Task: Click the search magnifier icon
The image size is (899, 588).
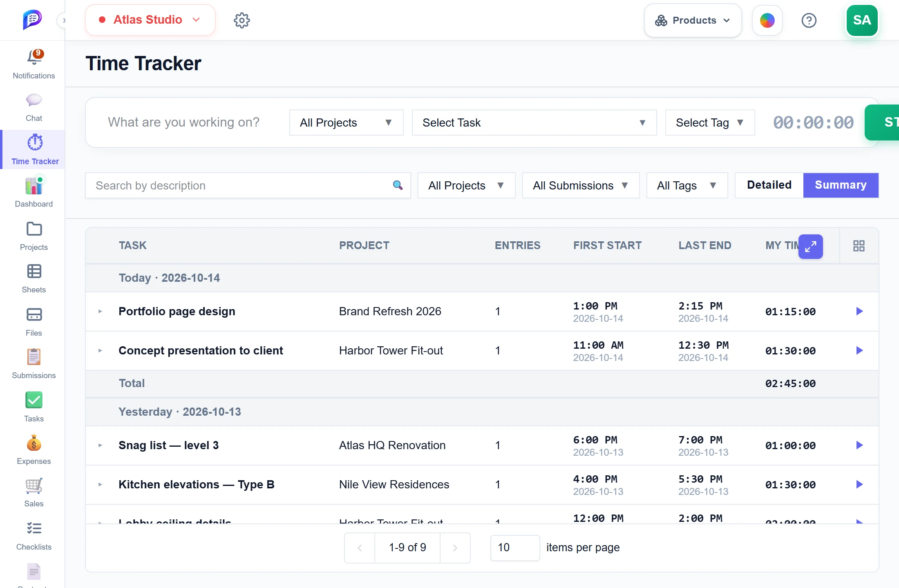Action: [398, 185]
